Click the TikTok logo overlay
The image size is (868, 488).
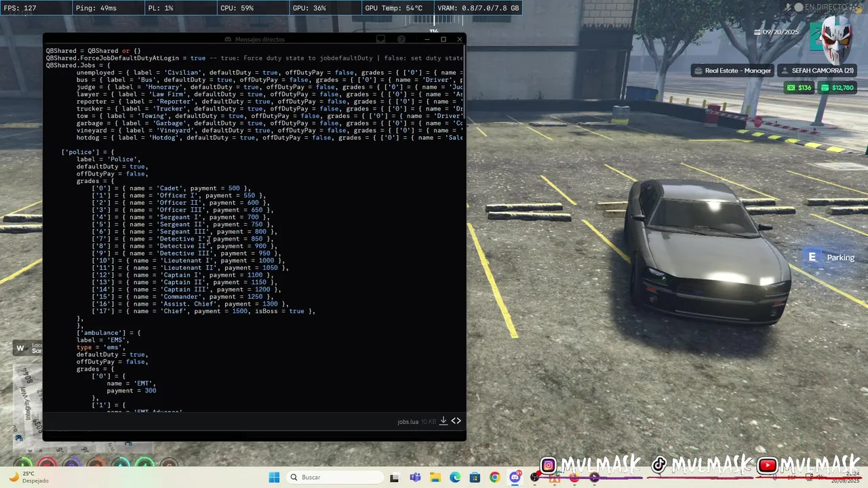[x=658, y=465]
